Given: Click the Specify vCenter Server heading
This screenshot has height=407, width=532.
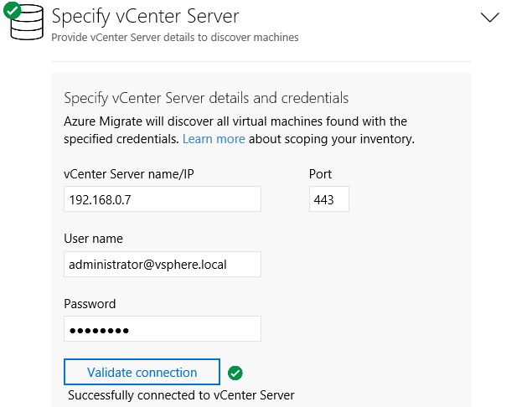Looking at the screenshot, I should coord(145,17).
